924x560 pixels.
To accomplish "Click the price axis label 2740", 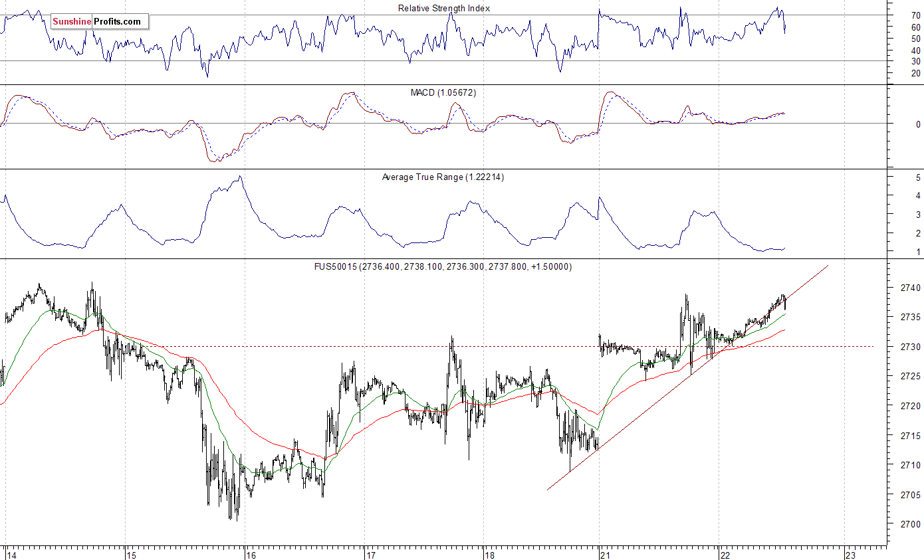I will (x=912, y=288).
